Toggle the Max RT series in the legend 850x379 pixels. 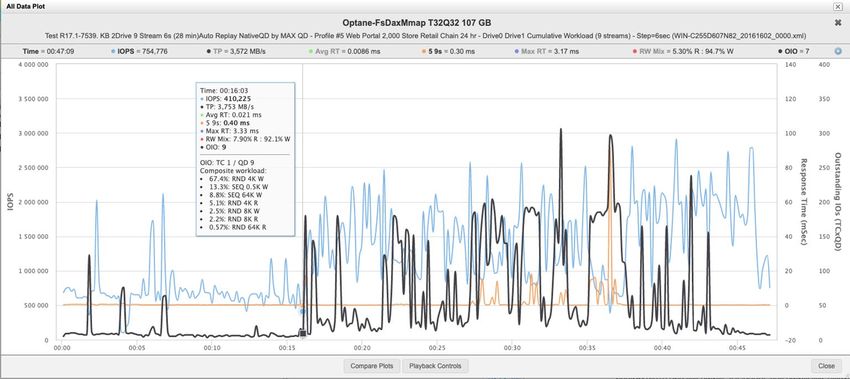coord(546,51)
